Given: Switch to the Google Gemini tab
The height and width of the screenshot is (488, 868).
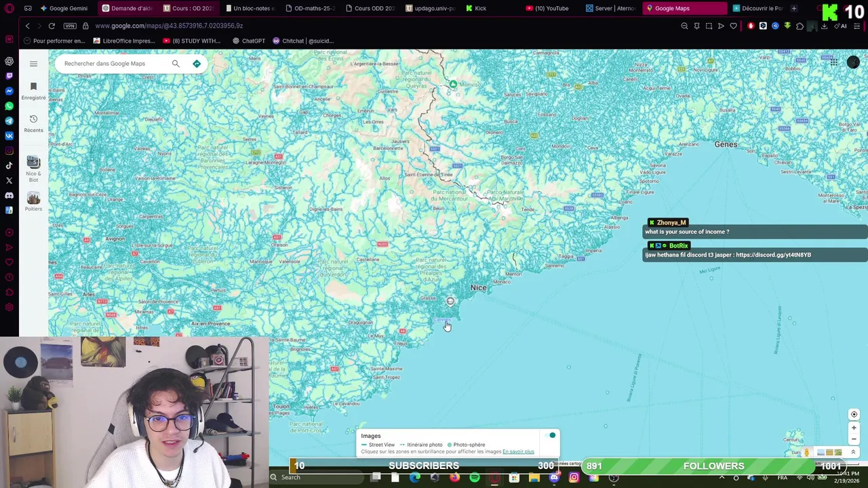Looking at the screenshot, I should tap(64, 8).
